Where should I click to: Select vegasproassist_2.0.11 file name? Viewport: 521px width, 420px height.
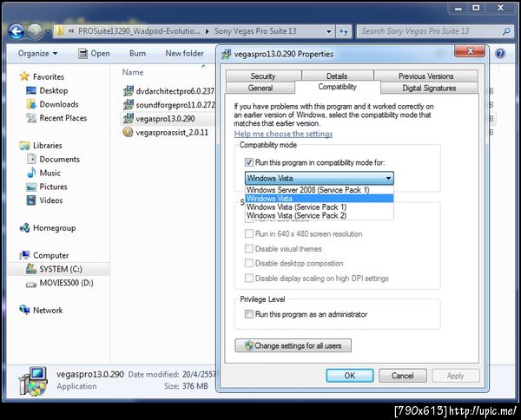(x=172, y=133)
